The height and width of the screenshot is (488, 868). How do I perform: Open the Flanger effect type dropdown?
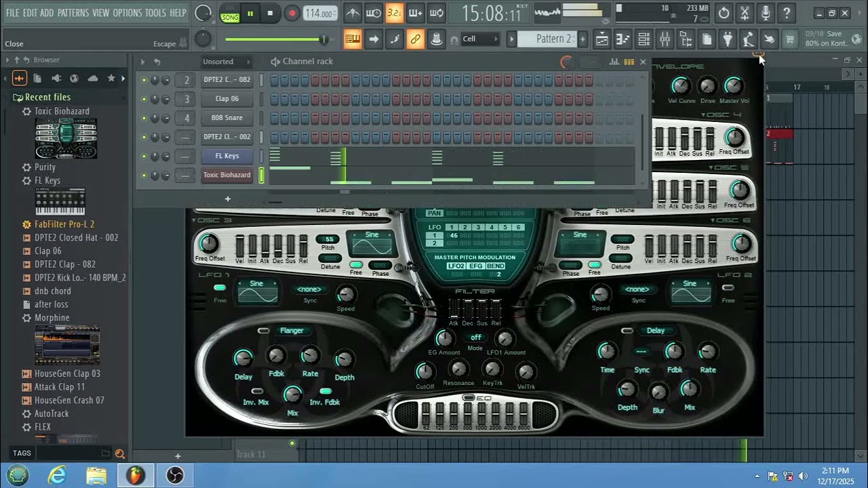point(292,331)
